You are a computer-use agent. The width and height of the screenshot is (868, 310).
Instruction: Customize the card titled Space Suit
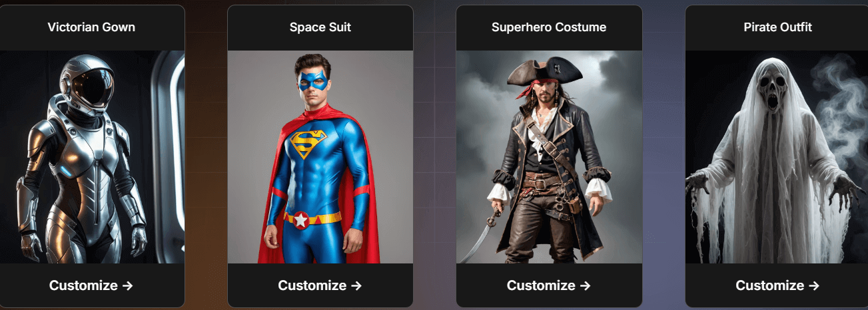tap(320, 285)
